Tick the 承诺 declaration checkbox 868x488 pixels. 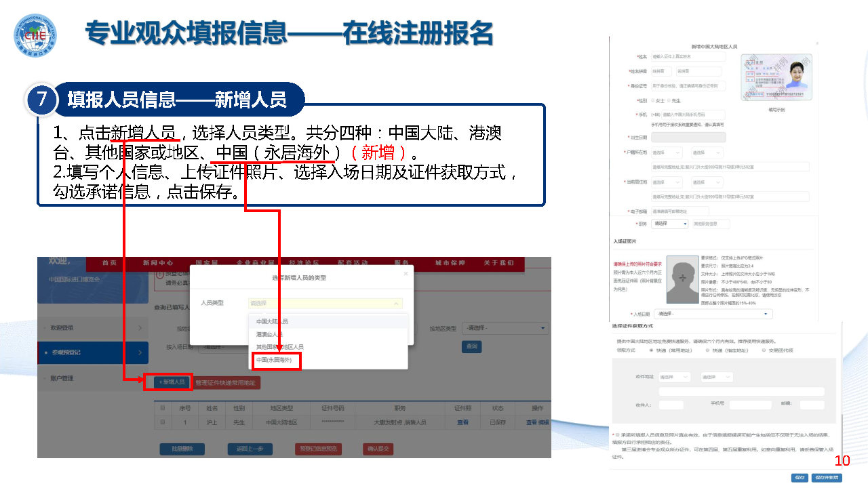[x=616, y=434]
